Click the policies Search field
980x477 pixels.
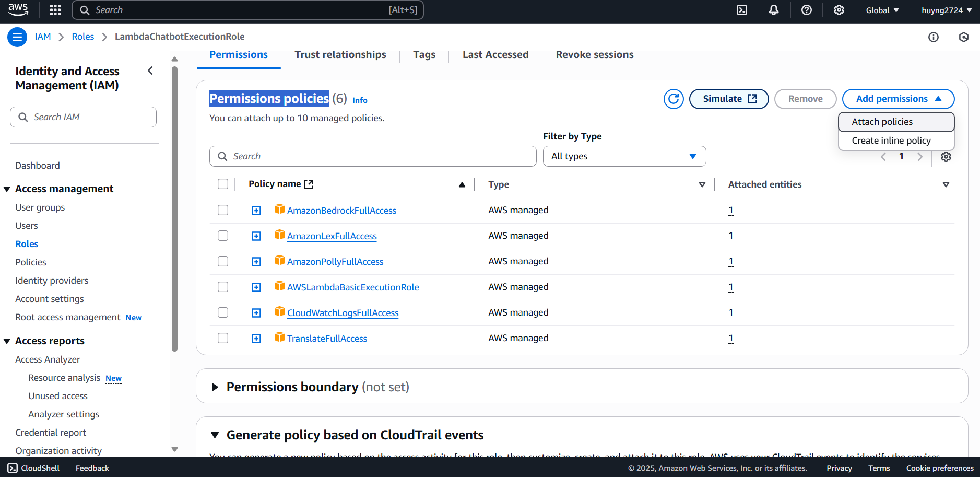(x=373, y=156)
